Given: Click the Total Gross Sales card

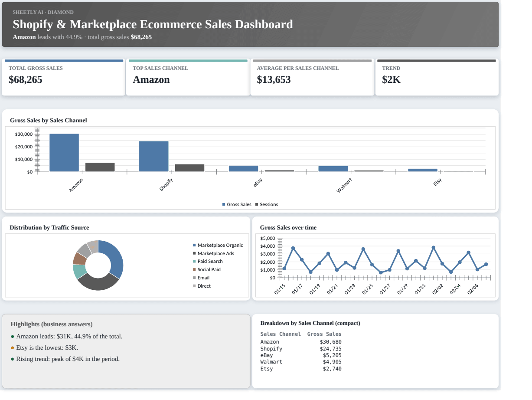Looking at the screenshot, I should click(x=63, y=77).
